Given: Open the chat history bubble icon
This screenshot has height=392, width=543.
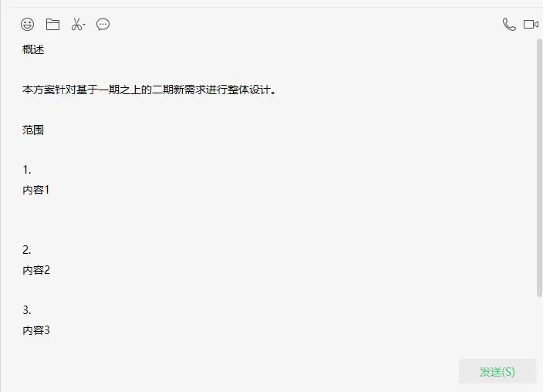Looking at the screenshot, I should point(103,25).
